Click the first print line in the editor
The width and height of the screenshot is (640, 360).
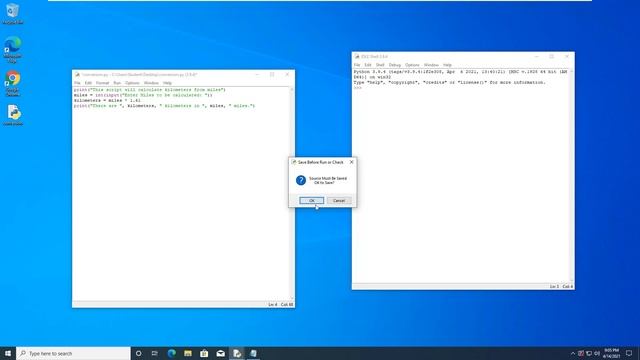click(x=149, y=89)
